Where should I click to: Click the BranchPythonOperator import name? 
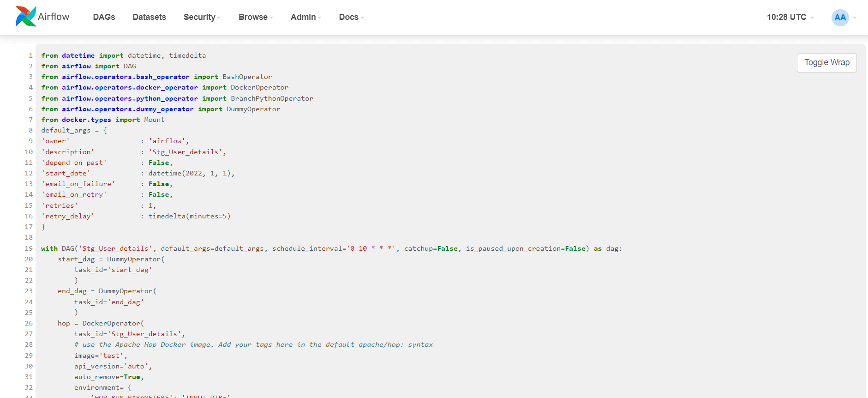[272, 98]
